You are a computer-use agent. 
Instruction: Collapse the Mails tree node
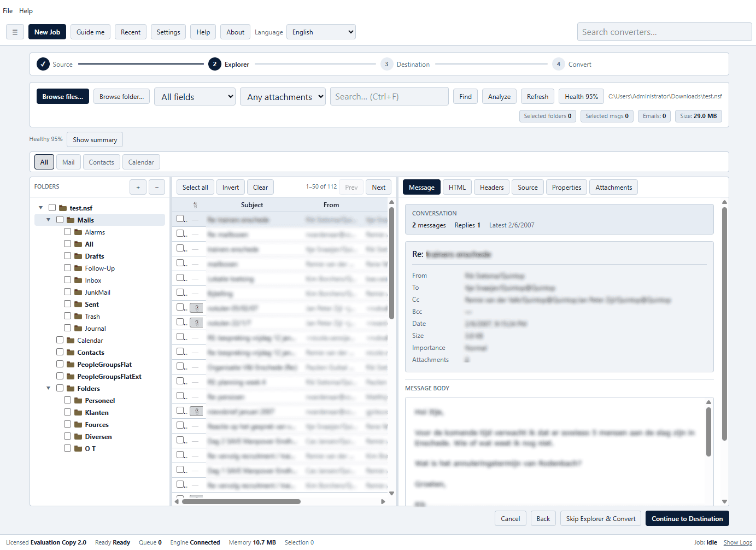click(x=49, y=220)
